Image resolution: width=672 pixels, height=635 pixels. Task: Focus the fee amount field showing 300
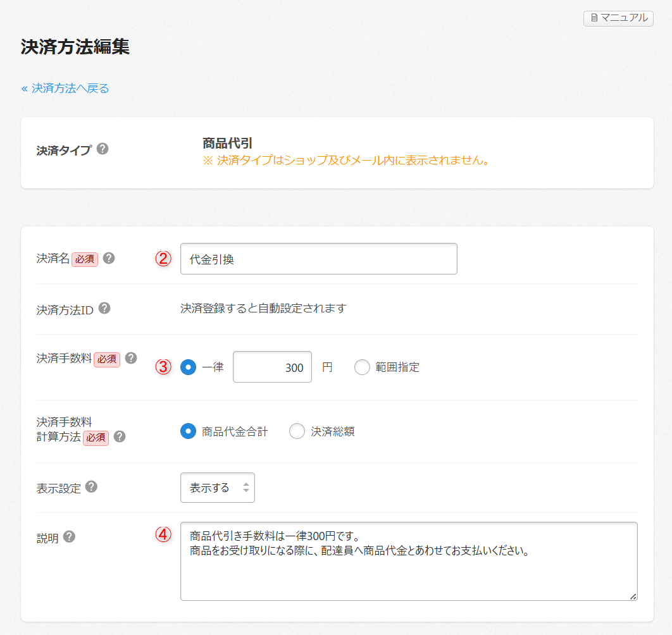coord(272,367)
